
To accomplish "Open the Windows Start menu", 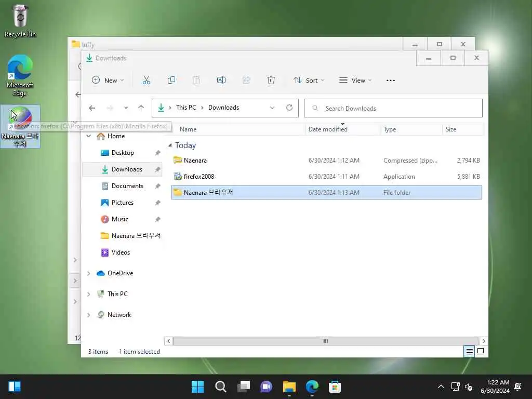I will 197,387.
